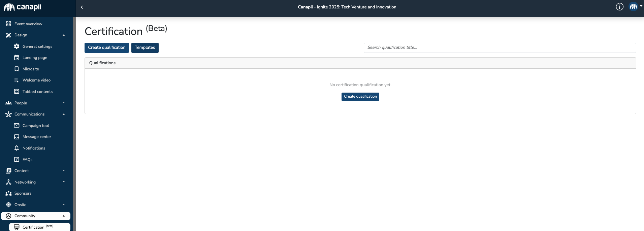The image size is (644, 231).
Task: Click the Campaign tool envelope icon
Action: pos(17,126)
